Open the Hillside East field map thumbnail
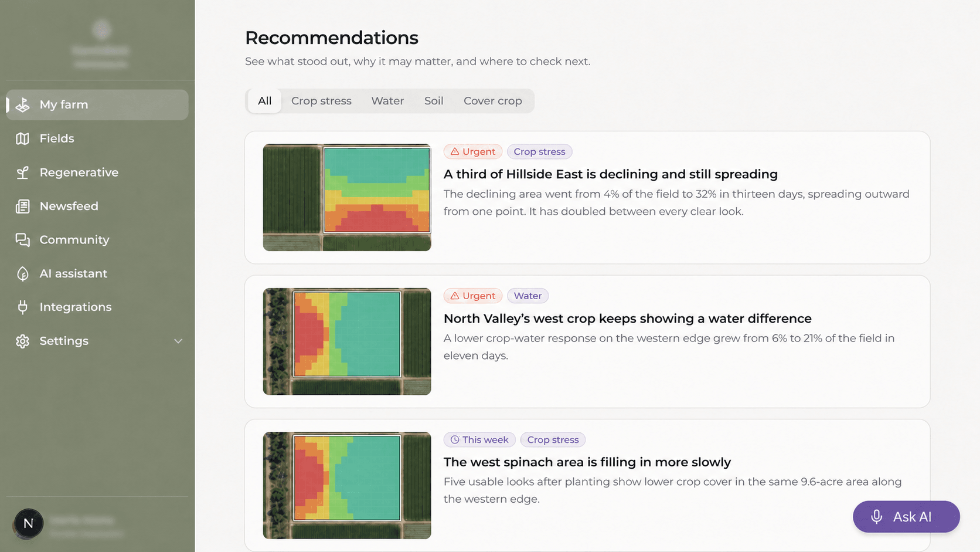This screenshot has height=552, width=980. 347,198
